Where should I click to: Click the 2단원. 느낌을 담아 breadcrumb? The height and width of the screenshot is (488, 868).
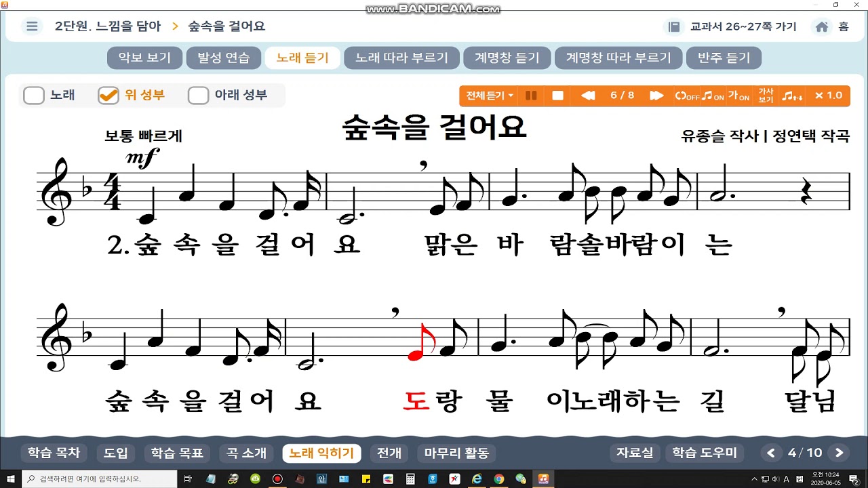pyautogui.click(x=108, y=26)
